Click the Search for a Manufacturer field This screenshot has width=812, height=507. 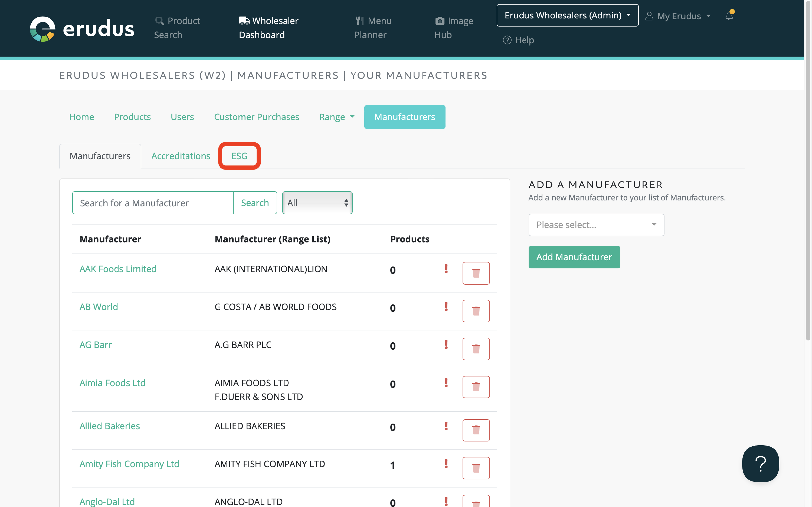[x=152, y=203]
